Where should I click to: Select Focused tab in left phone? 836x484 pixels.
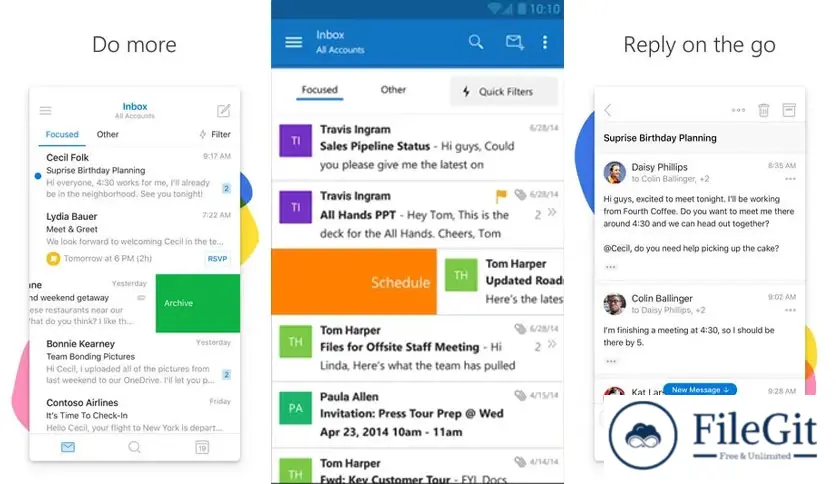62,135
